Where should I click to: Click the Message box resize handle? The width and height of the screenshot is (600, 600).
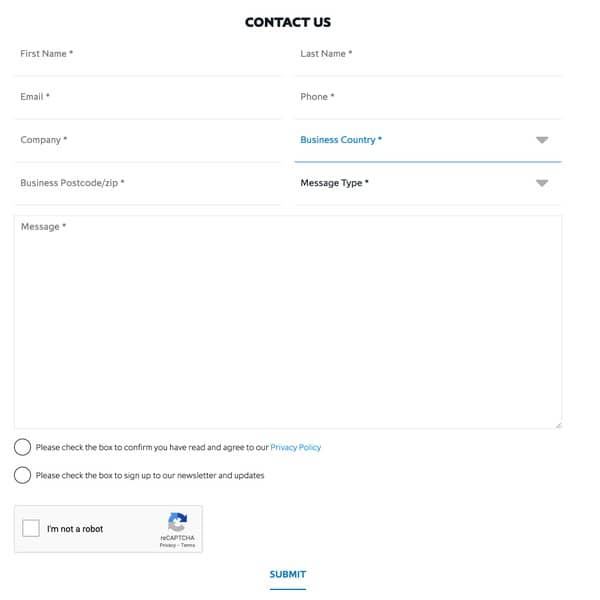coord(557,425)
